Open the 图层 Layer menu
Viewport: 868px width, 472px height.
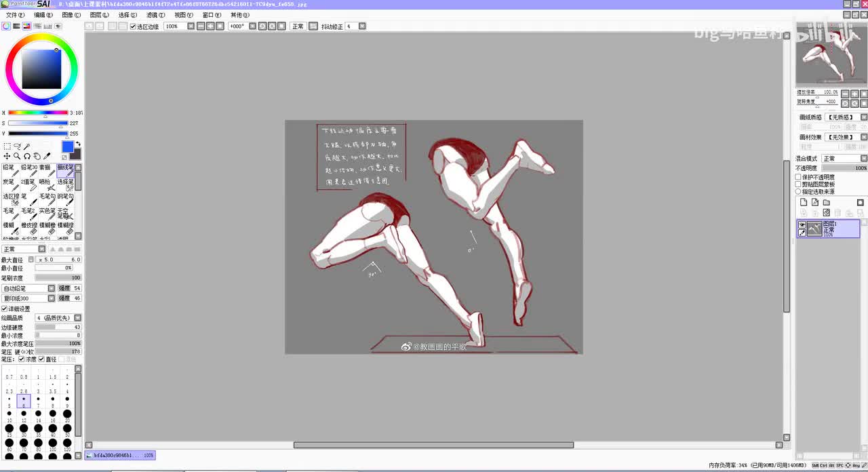pyautogui.click(x=100, y=15)
